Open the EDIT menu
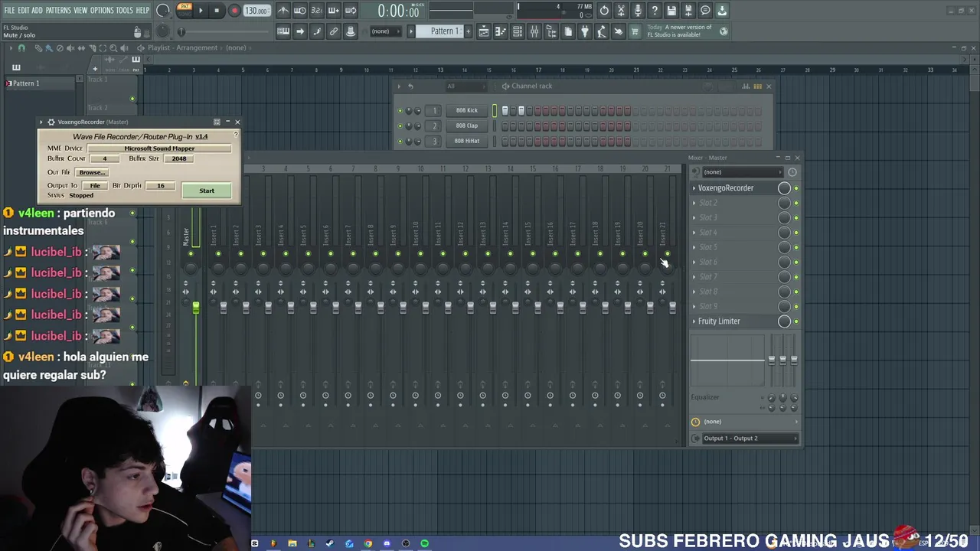The image size is (980, 551). (x=24, y=11)
